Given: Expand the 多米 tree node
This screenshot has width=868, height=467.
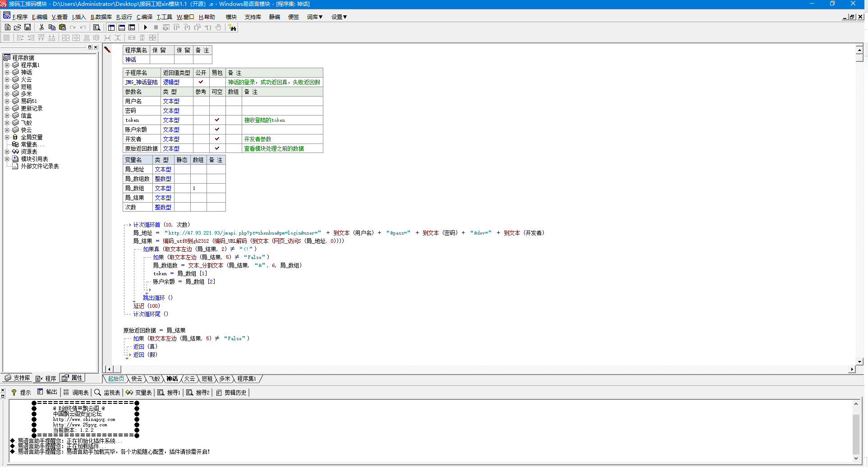Looking at the screenshot, I should [7, 94].
